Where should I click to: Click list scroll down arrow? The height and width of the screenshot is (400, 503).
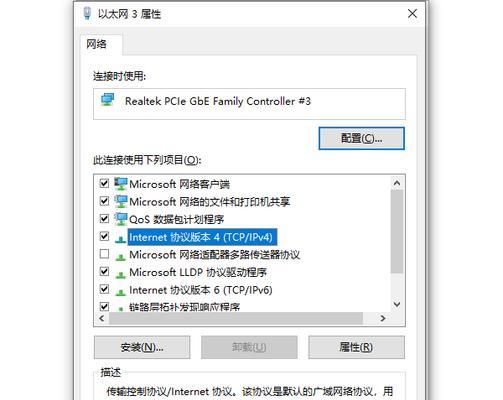coord(397,304)
